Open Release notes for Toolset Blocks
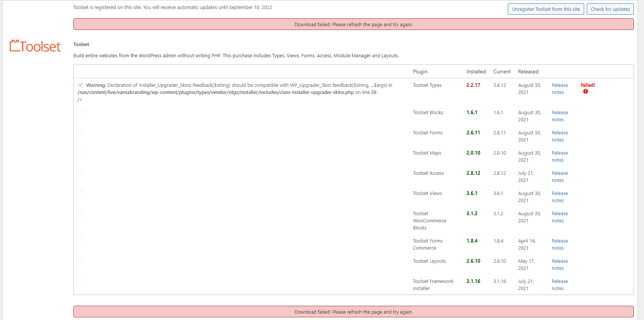Screen dimensions: 644x320 (x=559, y=116)
